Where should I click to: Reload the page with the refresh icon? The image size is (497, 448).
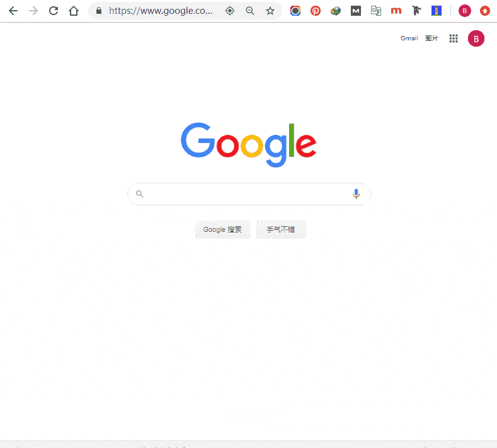tap(54, 11)
